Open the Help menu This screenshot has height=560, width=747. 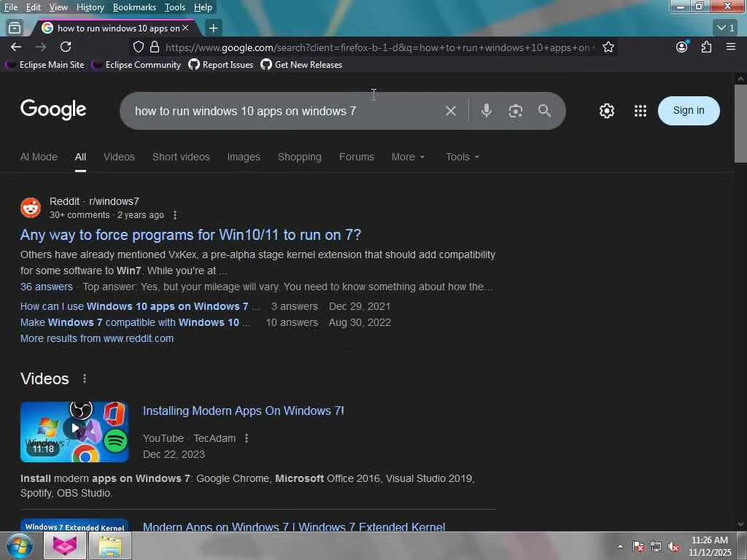[203, 7]
